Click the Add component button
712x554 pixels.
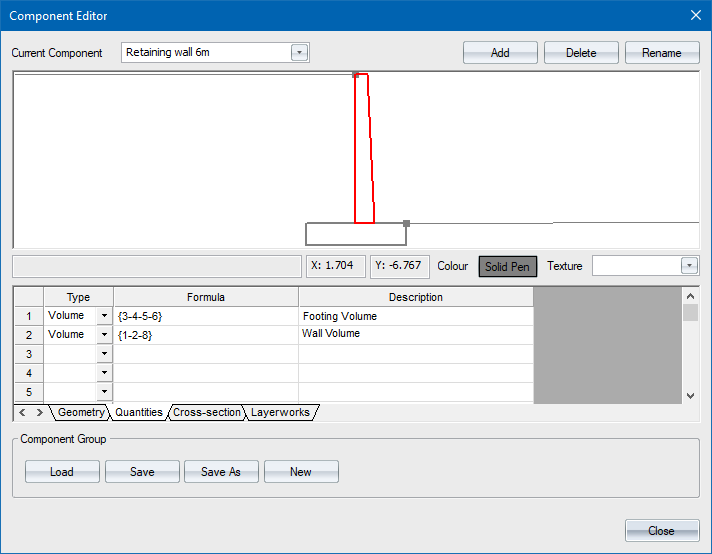pos(500,53)
